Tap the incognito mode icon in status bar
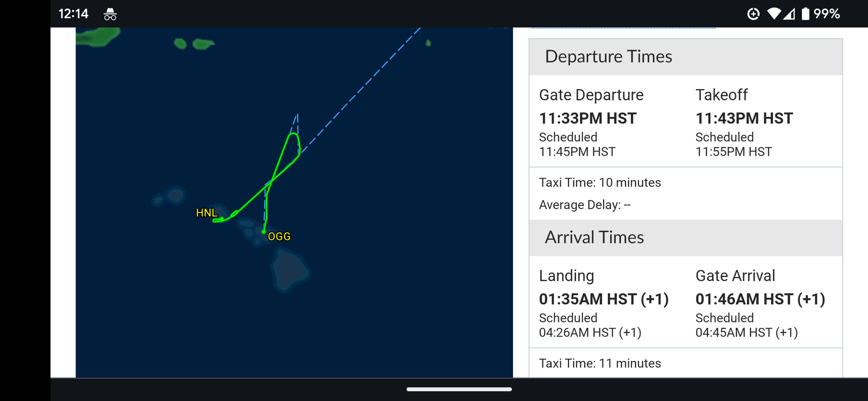This screenshot has width=868, height=401. [x=109, y=14]
